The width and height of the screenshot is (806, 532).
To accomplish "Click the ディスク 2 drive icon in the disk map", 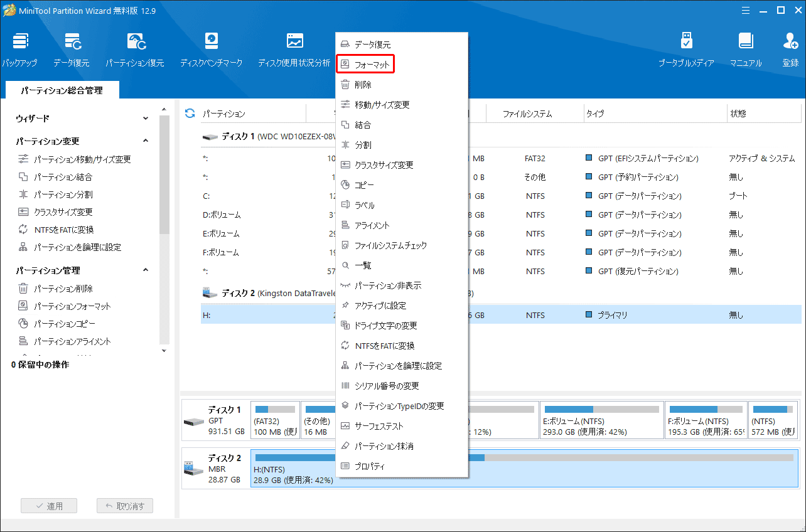I will click(192, 468).
